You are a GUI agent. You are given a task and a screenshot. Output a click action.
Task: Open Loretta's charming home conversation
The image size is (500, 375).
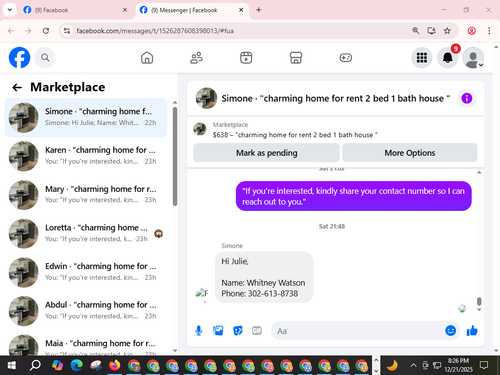click(x=86, y=233)
